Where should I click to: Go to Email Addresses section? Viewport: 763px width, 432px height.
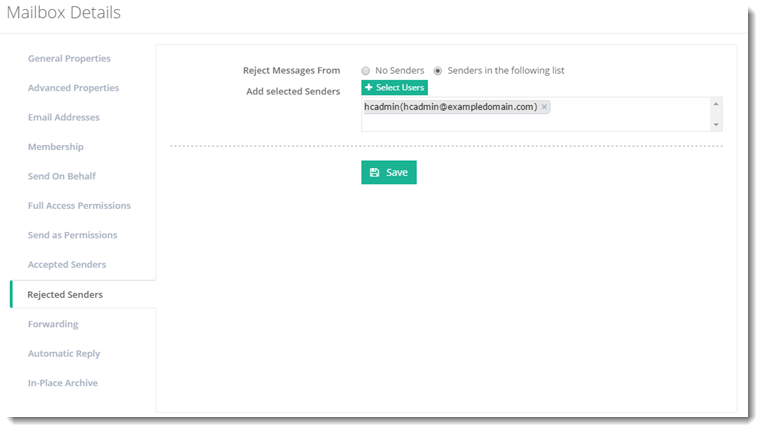click(63, 117)
